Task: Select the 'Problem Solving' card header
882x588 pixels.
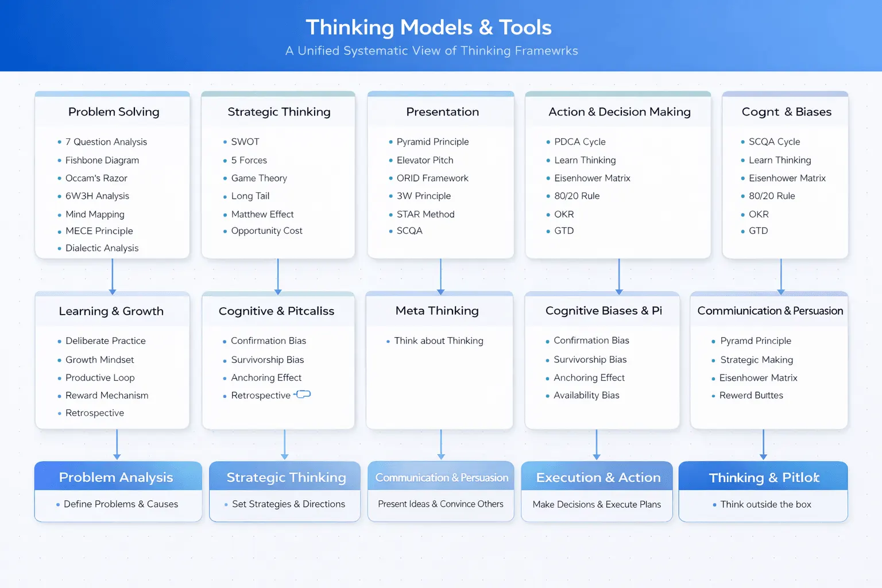Action: (114, 111)
